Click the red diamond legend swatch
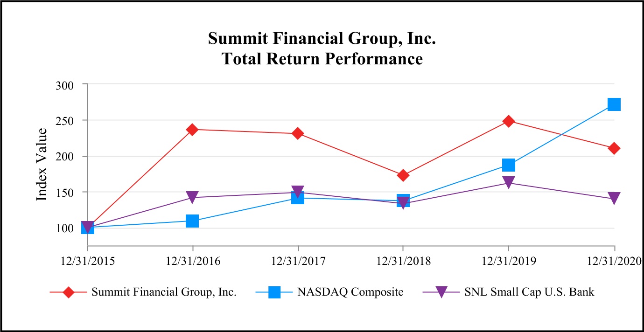This screenshot has height=332, width=644. point(69,292)
